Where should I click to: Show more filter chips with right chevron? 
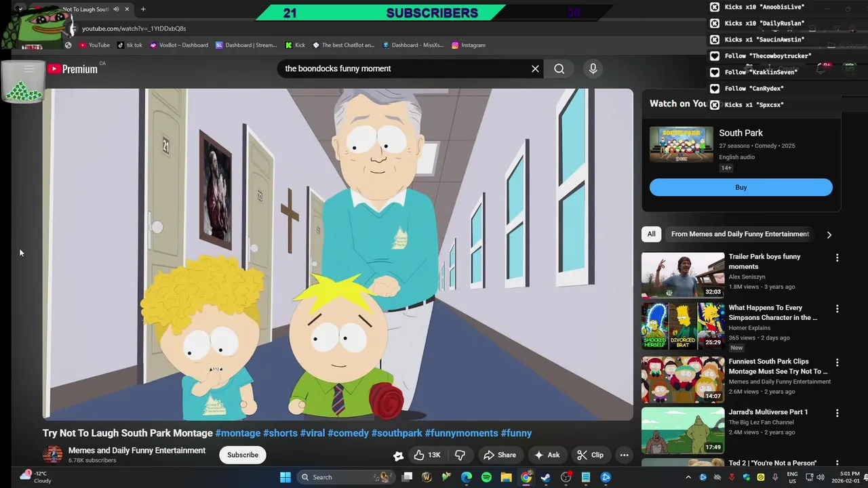click(x=829, y=235)
